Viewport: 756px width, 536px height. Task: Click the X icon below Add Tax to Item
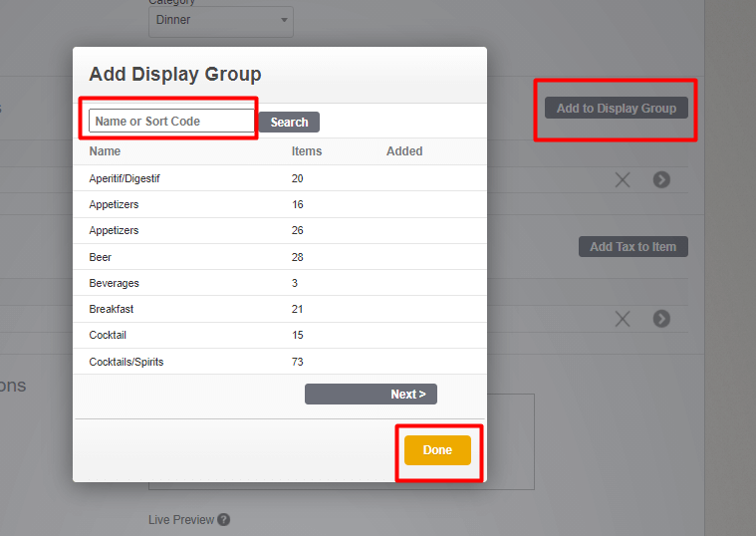(623, 319)
